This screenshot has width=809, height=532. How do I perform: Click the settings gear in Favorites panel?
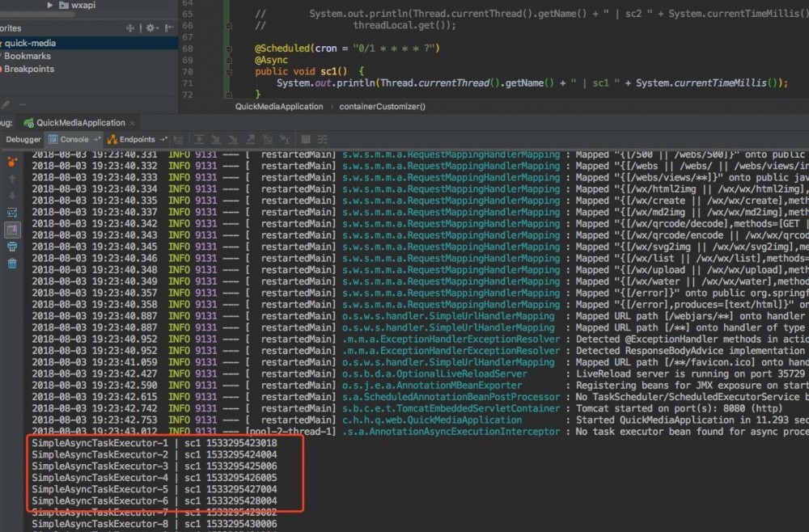[150, 27]
